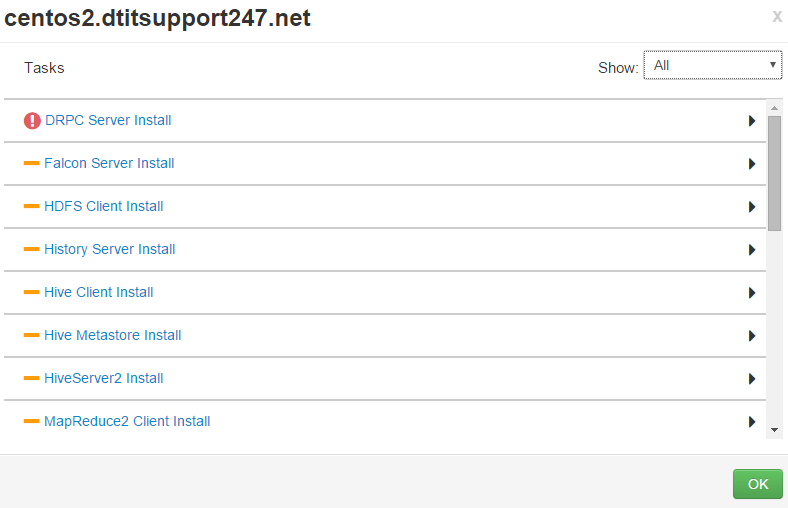
Task: Click the orange status icon beside HiveServer2 Install
Action: click(31, 378)
